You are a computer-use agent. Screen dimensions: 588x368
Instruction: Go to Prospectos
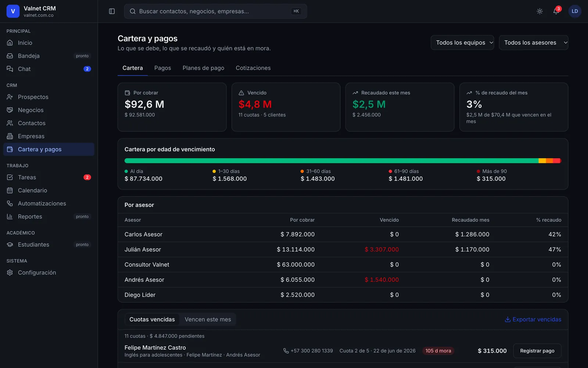(x=49, y=97)
